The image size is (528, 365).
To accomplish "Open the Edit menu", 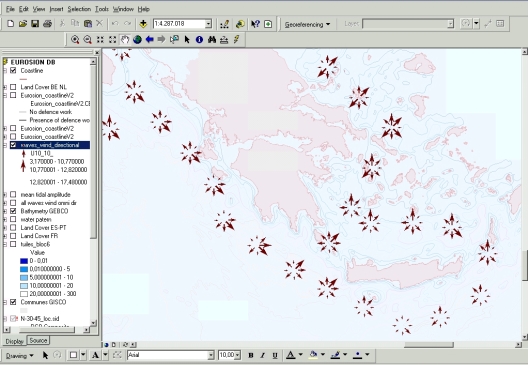I will (24, 9).
